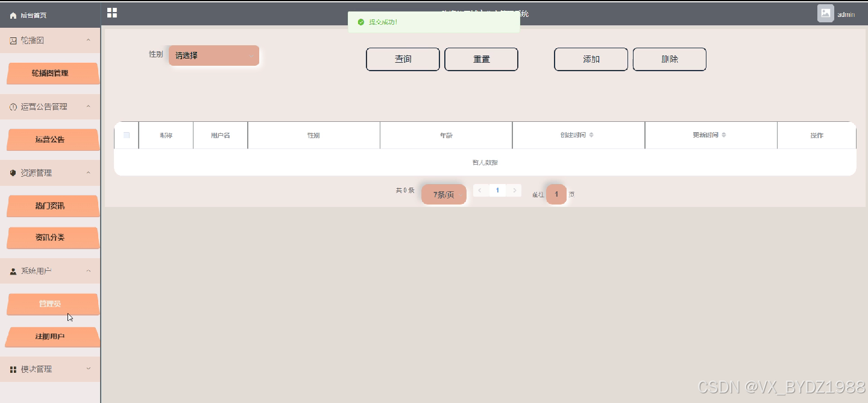868x403 pixels.
Task: Click the 年龄 column header
Action: [446, 135]
